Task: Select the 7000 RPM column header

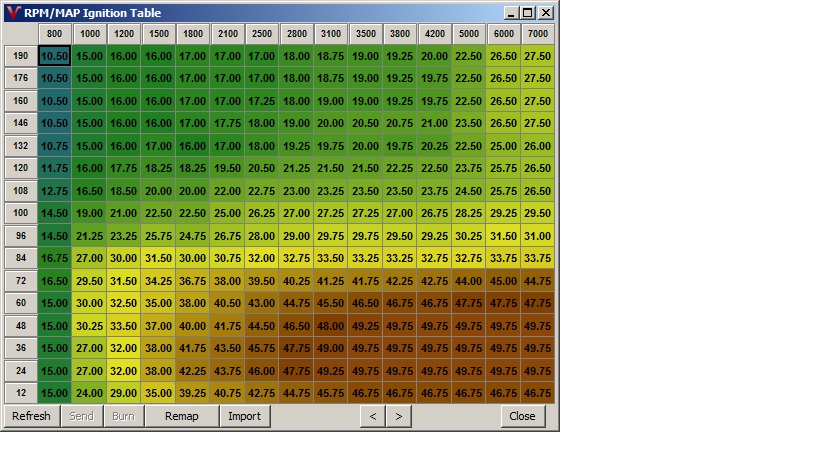Action: [537, 34]
